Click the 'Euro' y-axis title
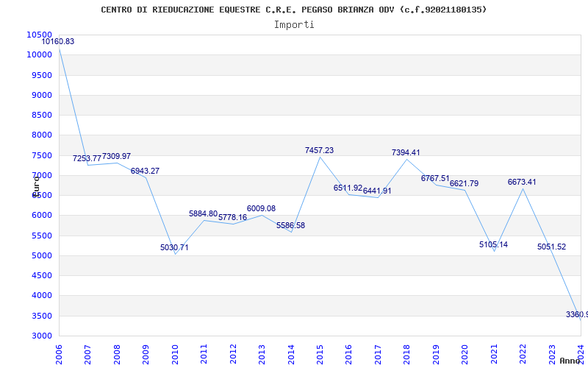588x368 pixels. tap(35, 187)
